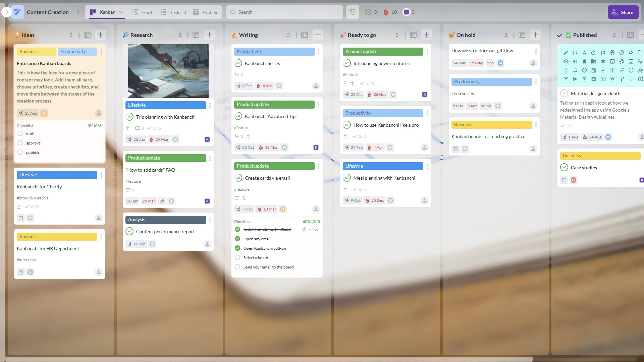Click inside the Search field
The width and height of the screenshot is (644, 362).
pyautogui.click(x=285, y=12)
